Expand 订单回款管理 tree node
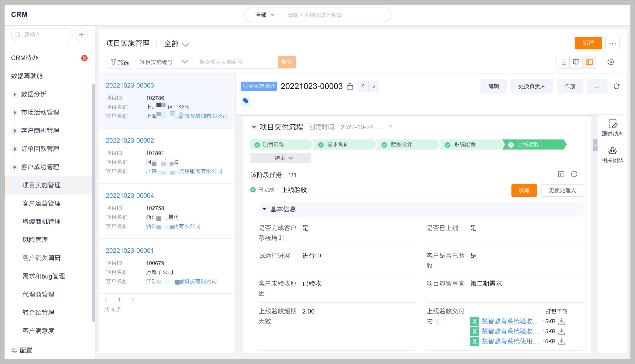This screenshot has height=364, width=635. tap(15, 149)
